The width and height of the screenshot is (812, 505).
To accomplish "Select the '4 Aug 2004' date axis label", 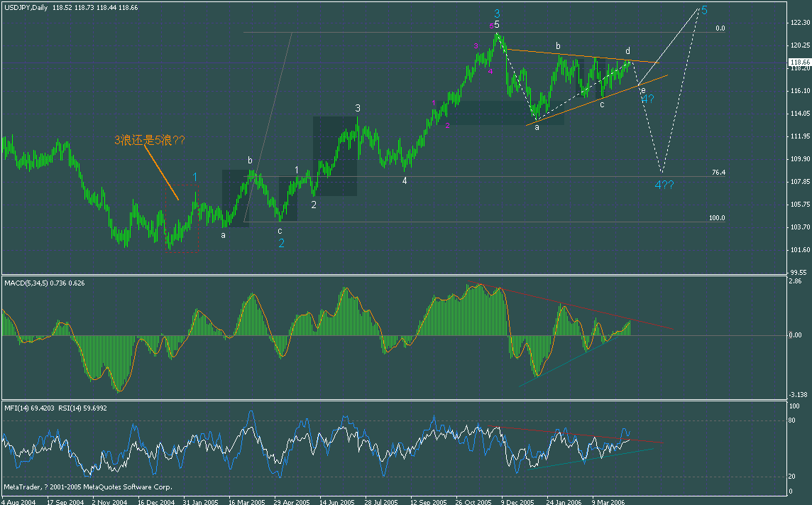I will 20,501.
